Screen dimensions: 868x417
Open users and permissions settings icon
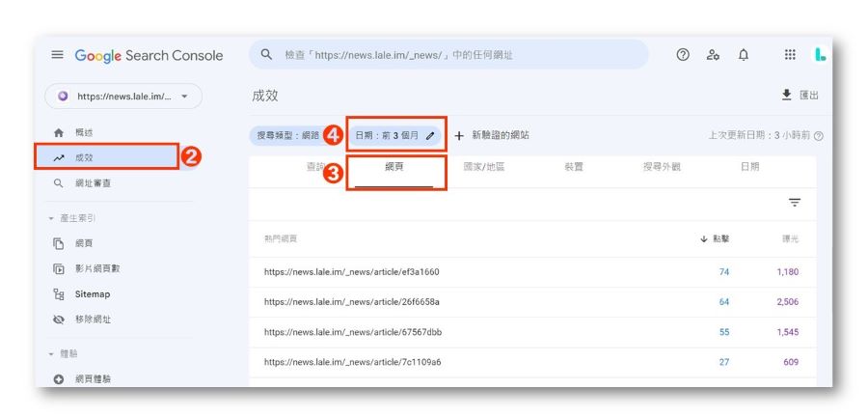pos(713,55)
